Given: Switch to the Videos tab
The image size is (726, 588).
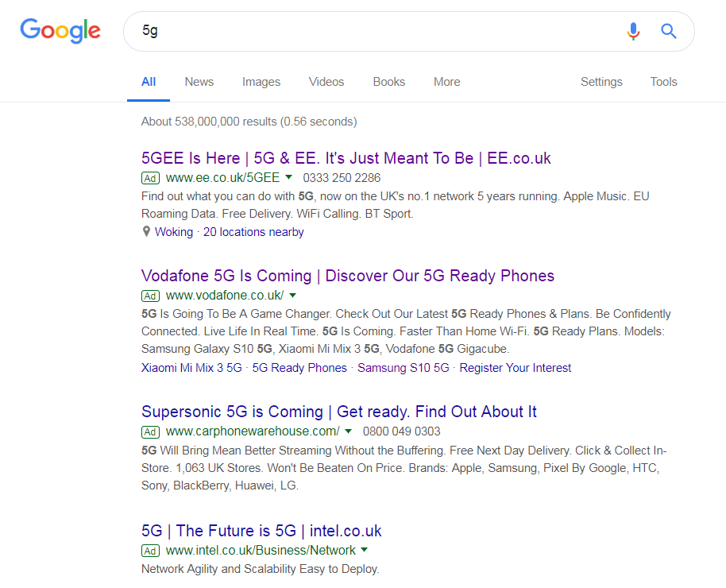Looking at the screenshot, I should [x=326, y=82].
